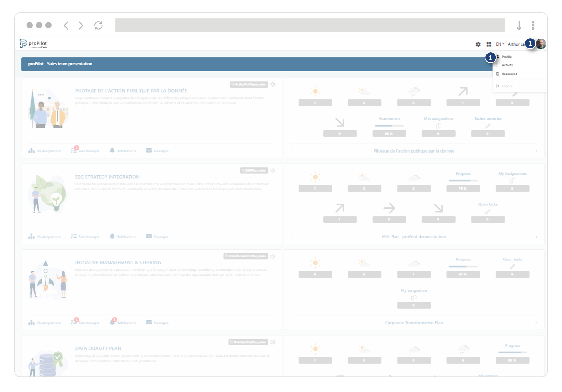The width and height of the screenshot is (562, 392).
Task: Open the four-square apps grid icon
Action: 489,44
